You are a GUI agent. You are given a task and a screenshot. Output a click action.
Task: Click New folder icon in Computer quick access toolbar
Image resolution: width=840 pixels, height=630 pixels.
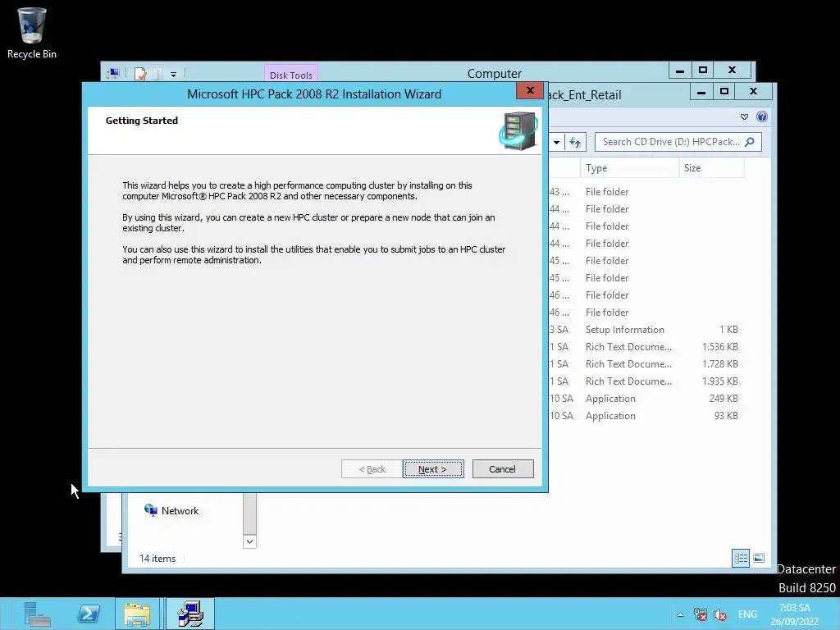(158, 73)
